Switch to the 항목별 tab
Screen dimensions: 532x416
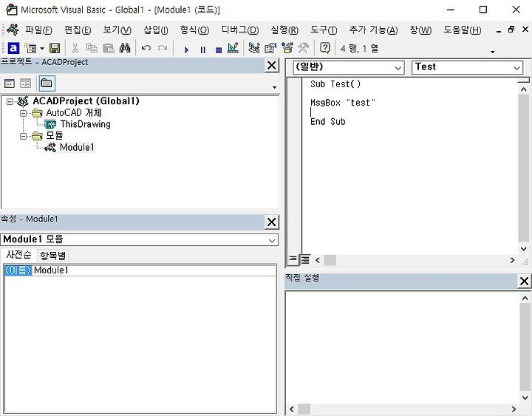pos(52,256)
